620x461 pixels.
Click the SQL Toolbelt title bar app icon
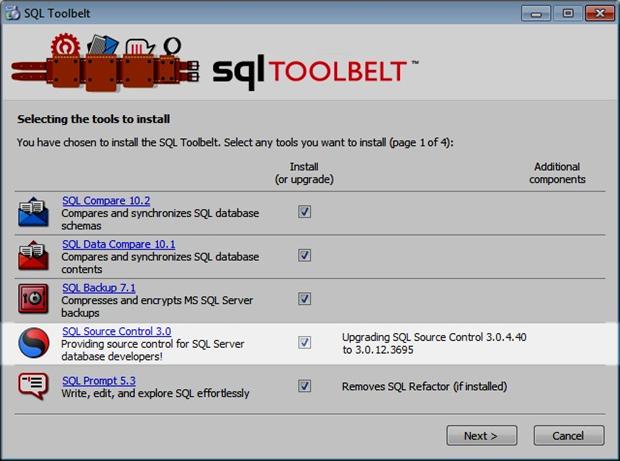(x=12, y=13)
